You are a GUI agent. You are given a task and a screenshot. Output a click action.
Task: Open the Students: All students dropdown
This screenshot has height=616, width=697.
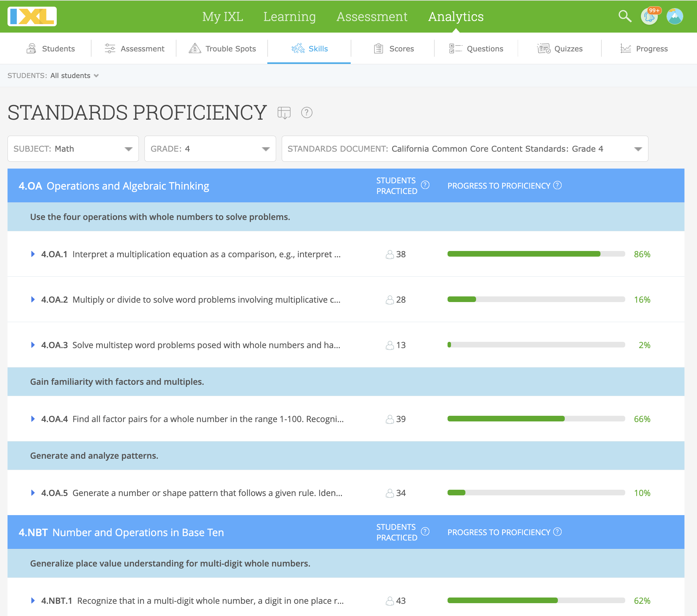74,76
